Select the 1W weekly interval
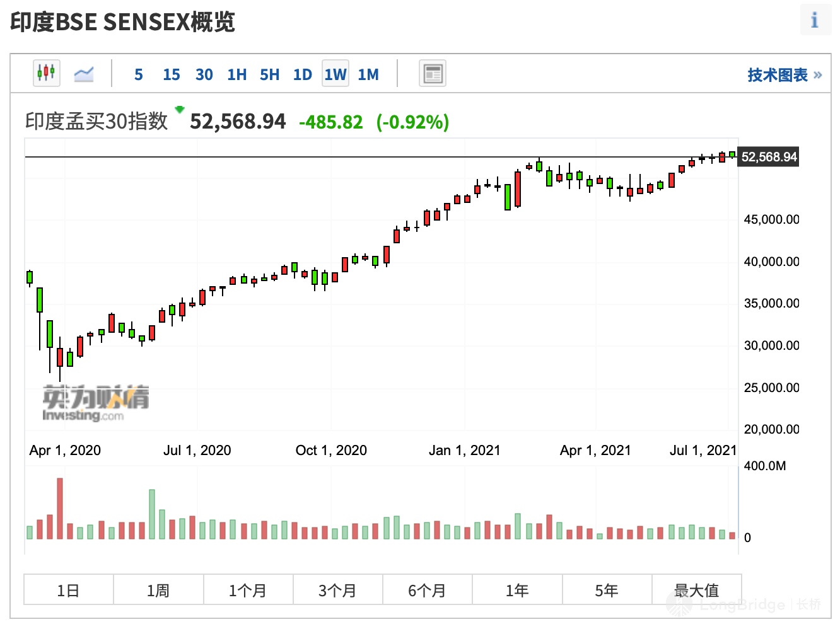This screenshot has height=629, width=840. click(335, 75)
